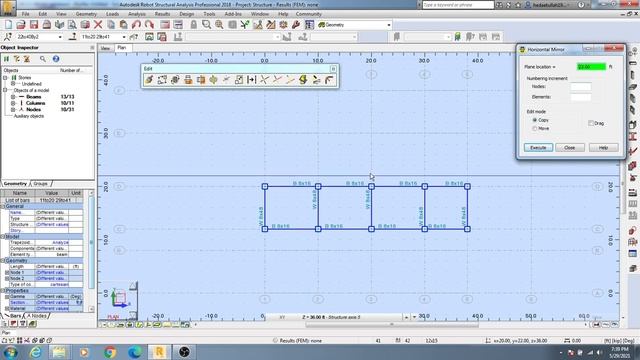Switch to the View tab
Viewport: 640px width, 360px height.
coord(105,48)
